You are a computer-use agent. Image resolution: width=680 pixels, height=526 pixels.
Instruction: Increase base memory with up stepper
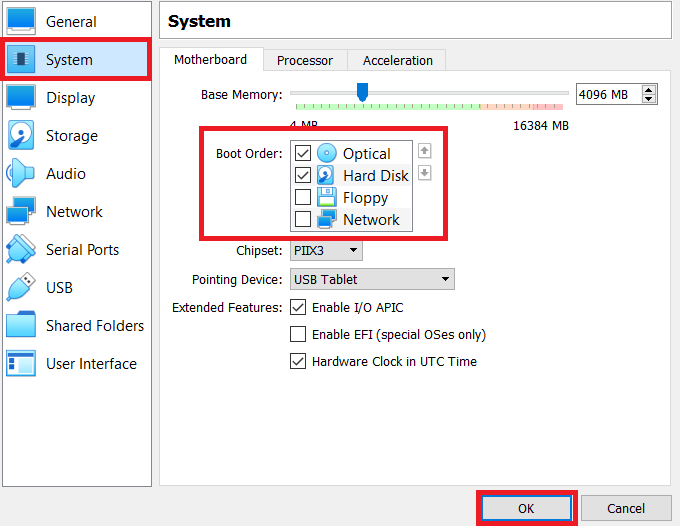point(648,90)
